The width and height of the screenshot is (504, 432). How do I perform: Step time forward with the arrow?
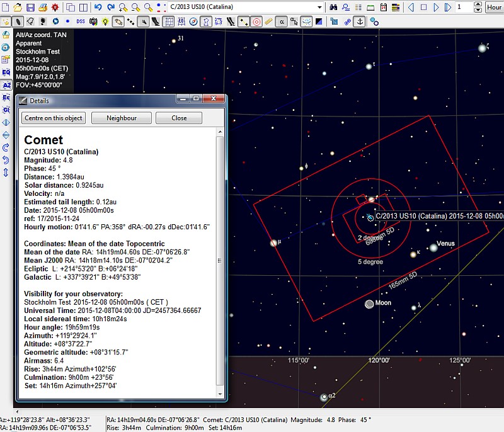(435, 8)
